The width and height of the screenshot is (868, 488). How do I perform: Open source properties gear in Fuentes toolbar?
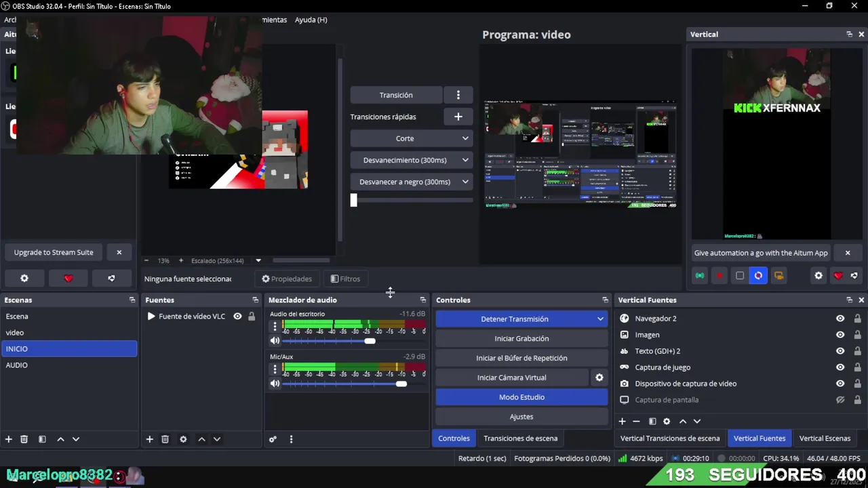183,439
